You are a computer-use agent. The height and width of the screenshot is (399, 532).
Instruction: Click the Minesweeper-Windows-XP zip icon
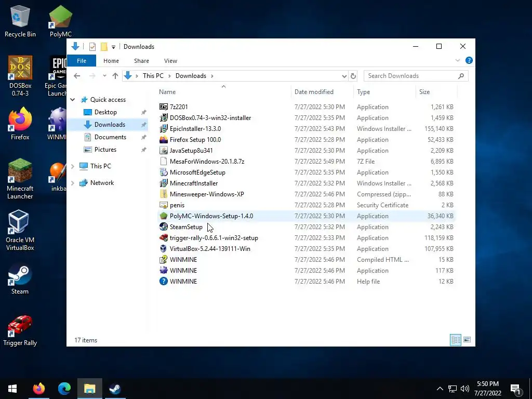[164, 194]
